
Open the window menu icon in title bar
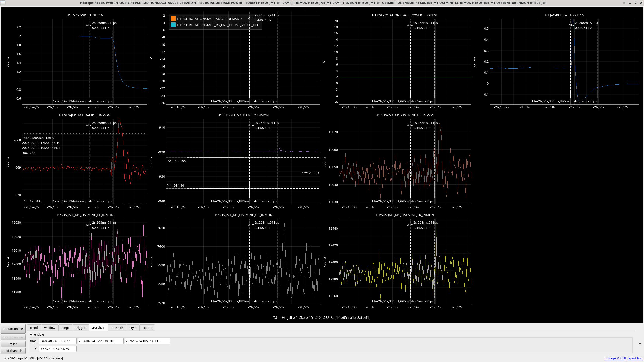click(x=2, y=3)
